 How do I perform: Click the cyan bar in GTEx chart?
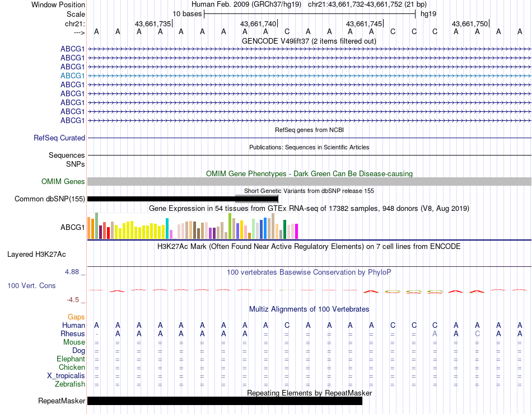(167, 228)
